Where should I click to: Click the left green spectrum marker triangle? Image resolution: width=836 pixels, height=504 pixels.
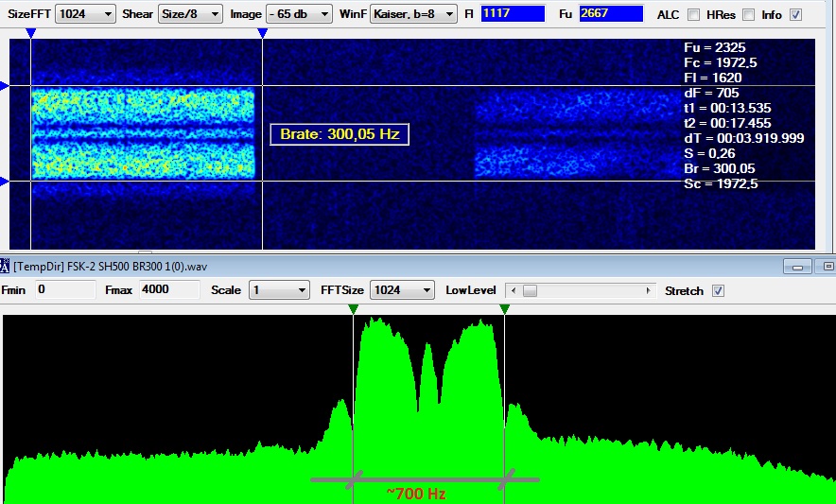[353, 309]
